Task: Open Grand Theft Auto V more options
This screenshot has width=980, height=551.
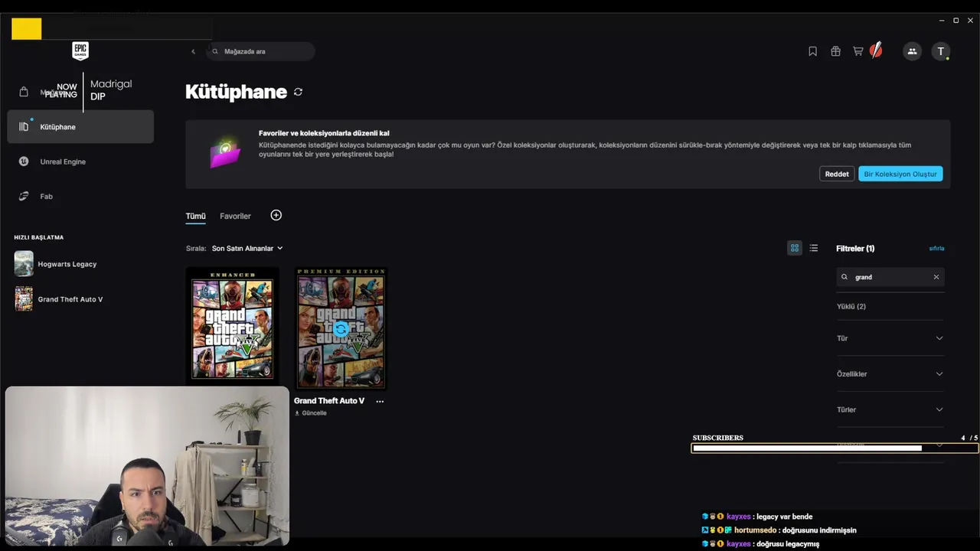Action: pyautogui.click(x=380, y=401)
